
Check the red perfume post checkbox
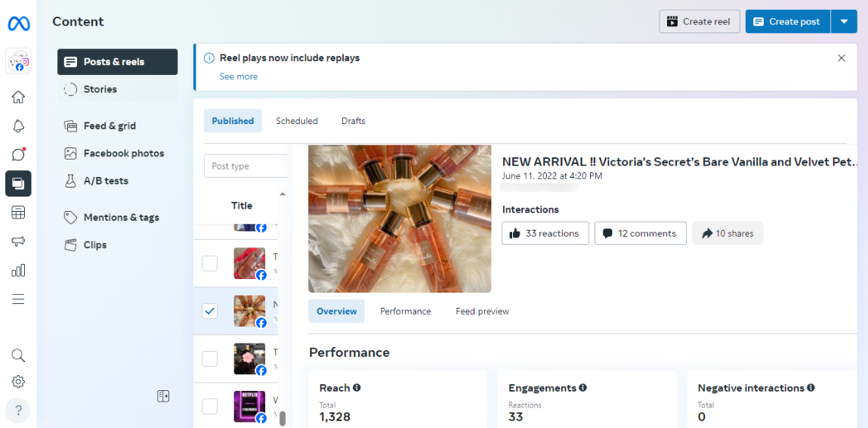pos(209,263)
